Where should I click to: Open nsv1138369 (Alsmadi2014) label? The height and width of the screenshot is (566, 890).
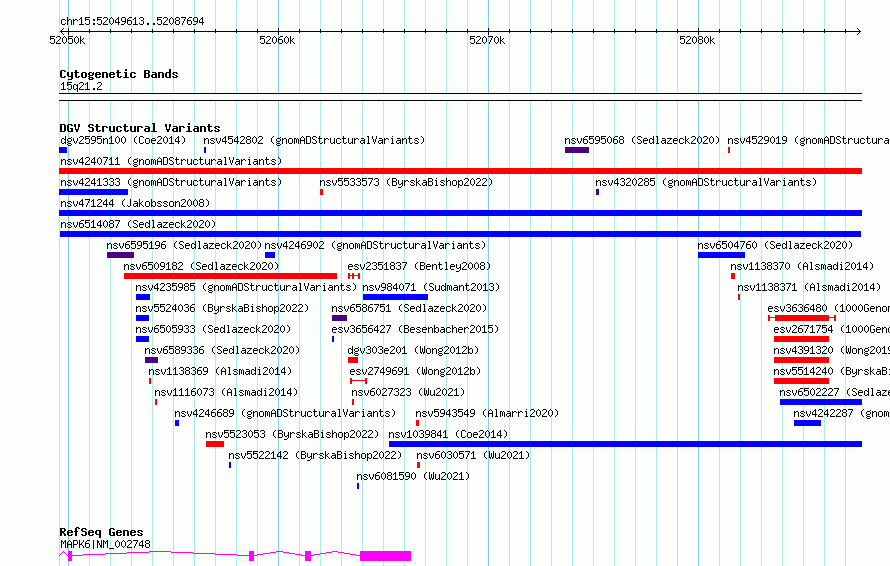coord(220,371)
